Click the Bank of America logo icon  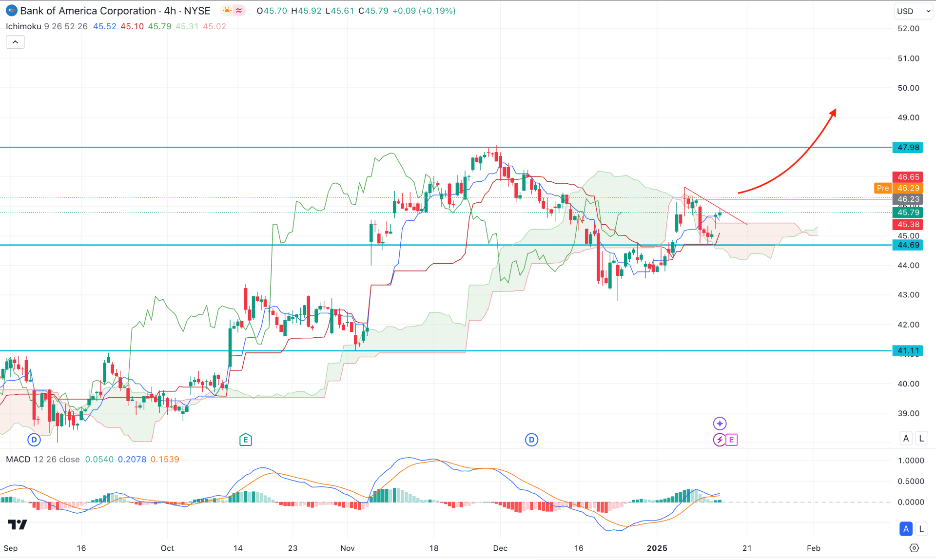click(12, 11)
